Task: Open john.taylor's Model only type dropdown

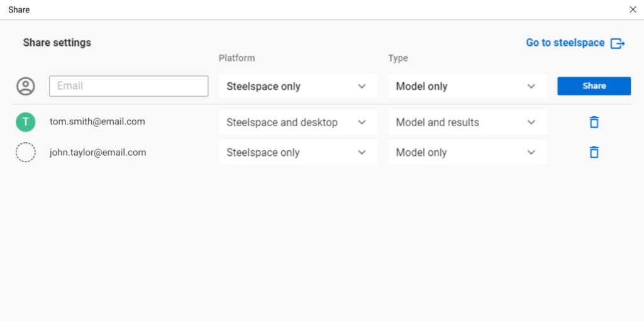Action: [x=467, y=152]
